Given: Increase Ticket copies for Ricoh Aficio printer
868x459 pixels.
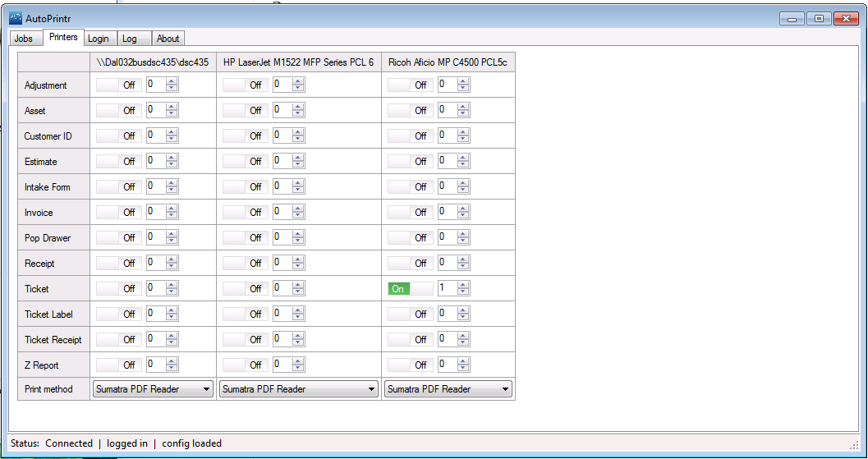Looking at the screenshot, I should pyautogui.click(x=464, y=285).
